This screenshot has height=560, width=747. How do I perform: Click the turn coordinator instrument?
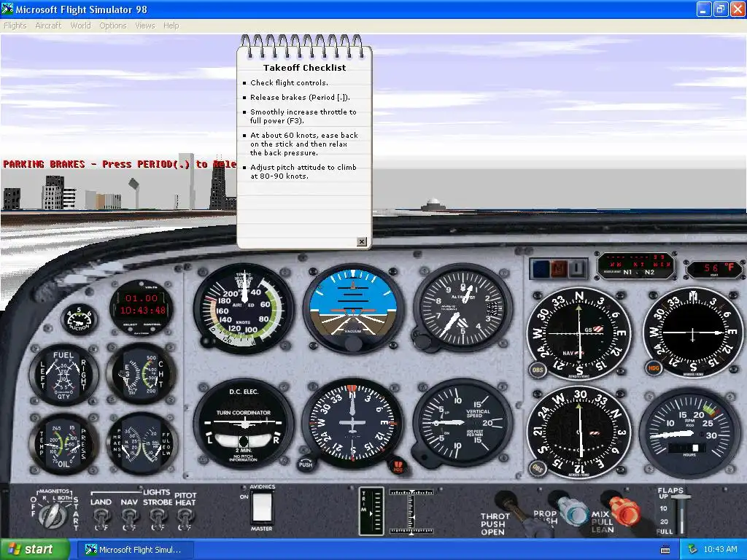point(244,424)
